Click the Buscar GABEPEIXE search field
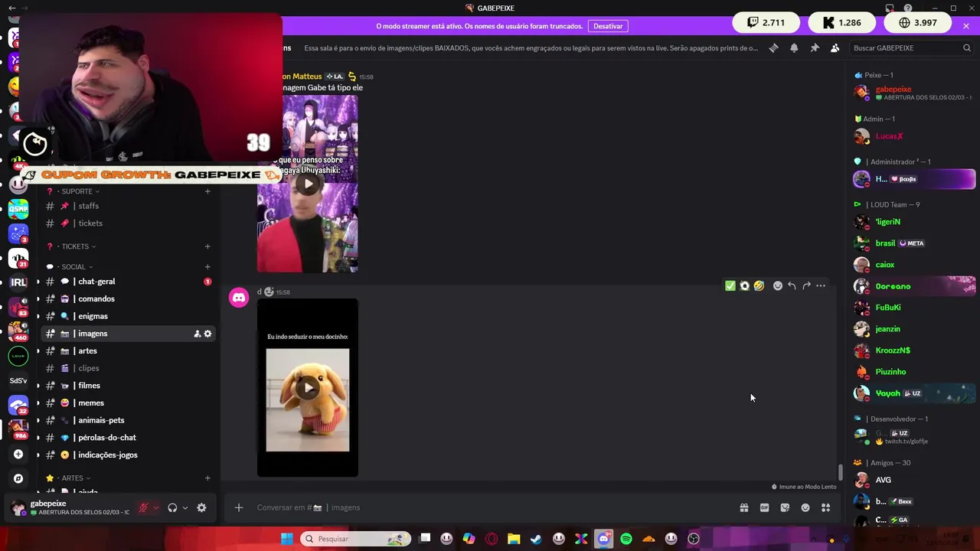 point(911,47)
